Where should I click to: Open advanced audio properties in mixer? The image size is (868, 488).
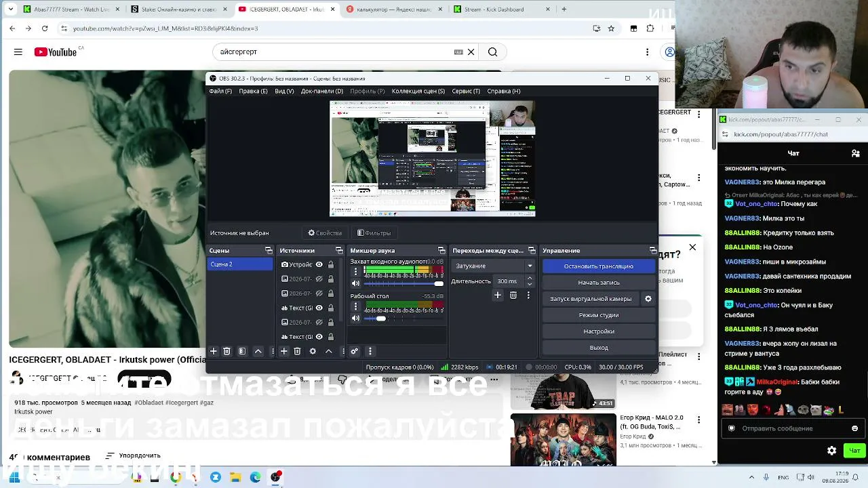[354, 351]
